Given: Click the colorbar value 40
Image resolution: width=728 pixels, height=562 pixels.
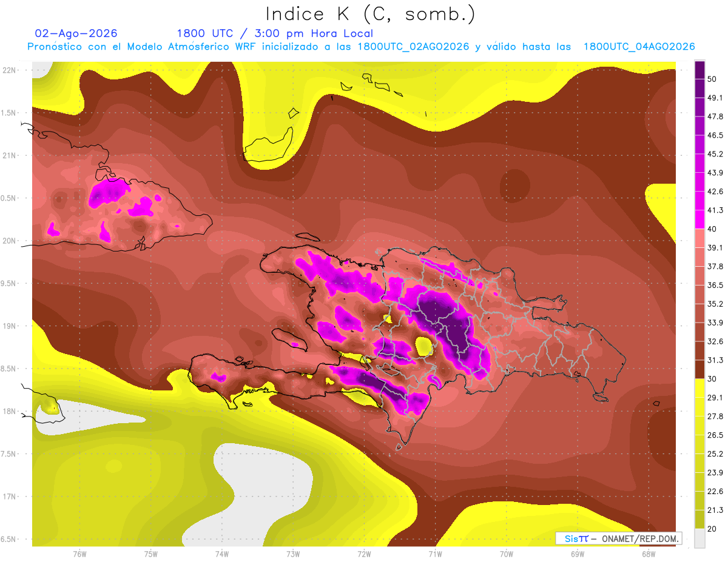Looking at the screenshot, I should (712, 229).
